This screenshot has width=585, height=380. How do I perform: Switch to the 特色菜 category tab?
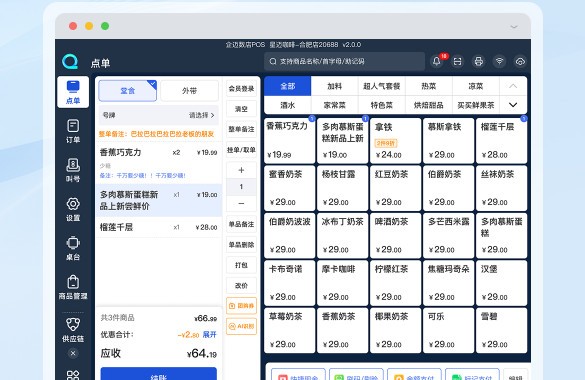382,105
